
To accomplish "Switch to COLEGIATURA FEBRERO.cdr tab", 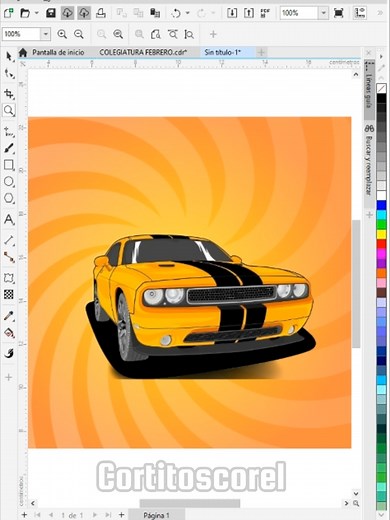I will [x=143, y=52].
